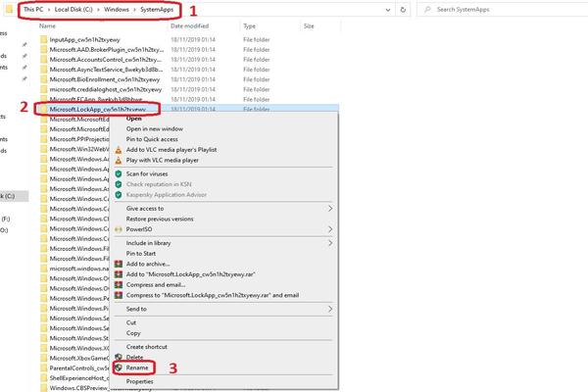Viewport: 588px width, 392px height.
Task: Select the Microsoft.AAD.BrokerPlugin folder name
Action: pos(107,50)
